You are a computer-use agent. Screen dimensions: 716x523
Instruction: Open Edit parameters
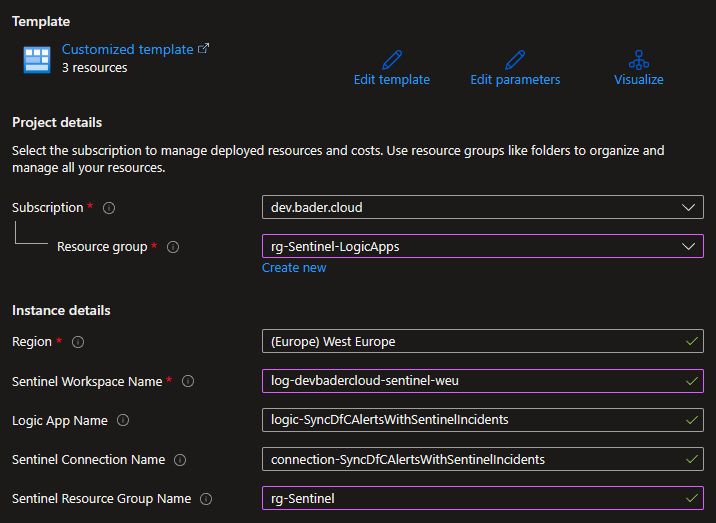(515, 79)
